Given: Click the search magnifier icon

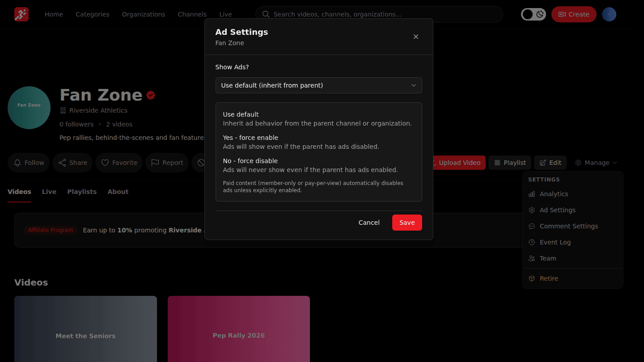Looking at the screenshot, I should pyautogui.click(x=266, y=14).
